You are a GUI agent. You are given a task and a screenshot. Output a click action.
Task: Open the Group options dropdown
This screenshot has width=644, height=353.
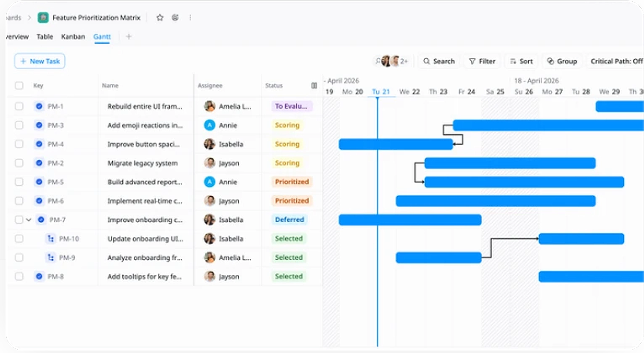(x=562, y=61)
